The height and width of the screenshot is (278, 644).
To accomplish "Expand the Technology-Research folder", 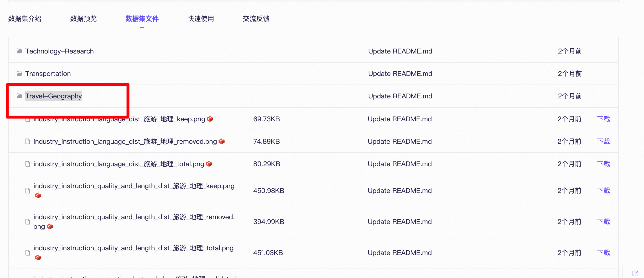I will click(59, 51).
